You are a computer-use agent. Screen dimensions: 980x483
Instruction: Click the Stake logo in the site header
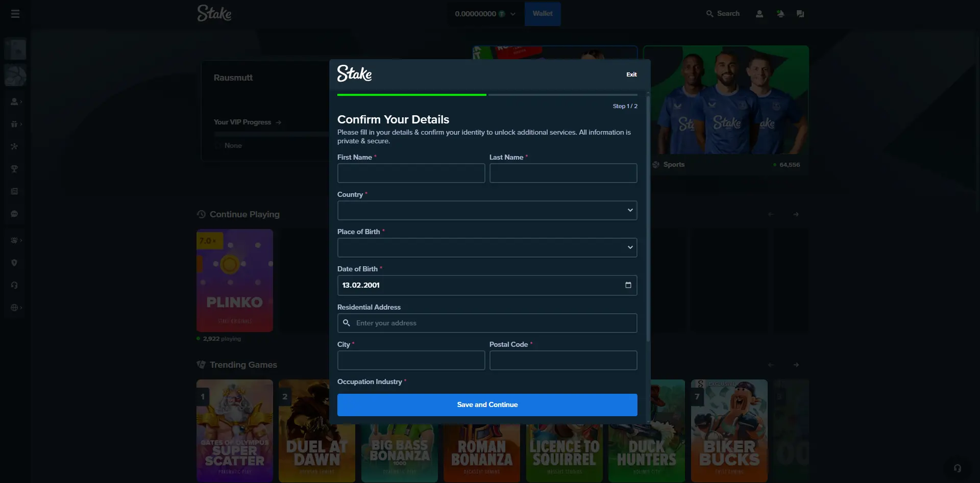pyautogui.click(x=214, y=13)
